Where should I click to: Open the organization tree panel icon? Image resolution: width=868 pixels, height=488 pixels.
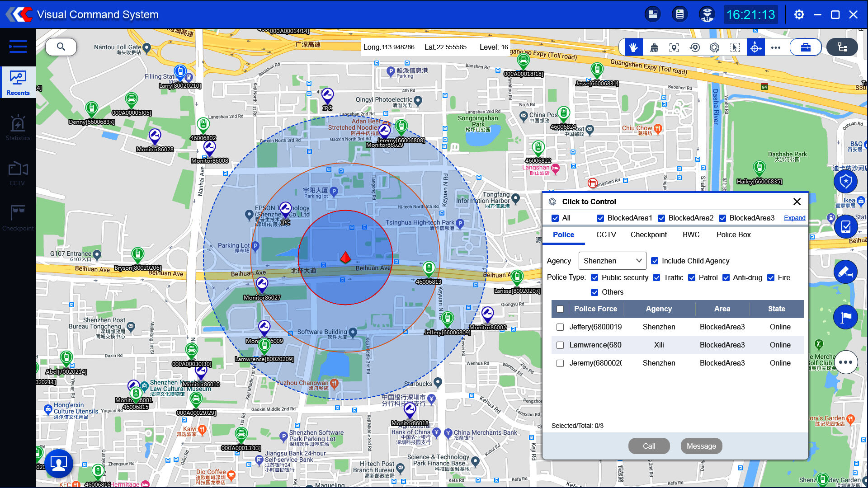842,47
